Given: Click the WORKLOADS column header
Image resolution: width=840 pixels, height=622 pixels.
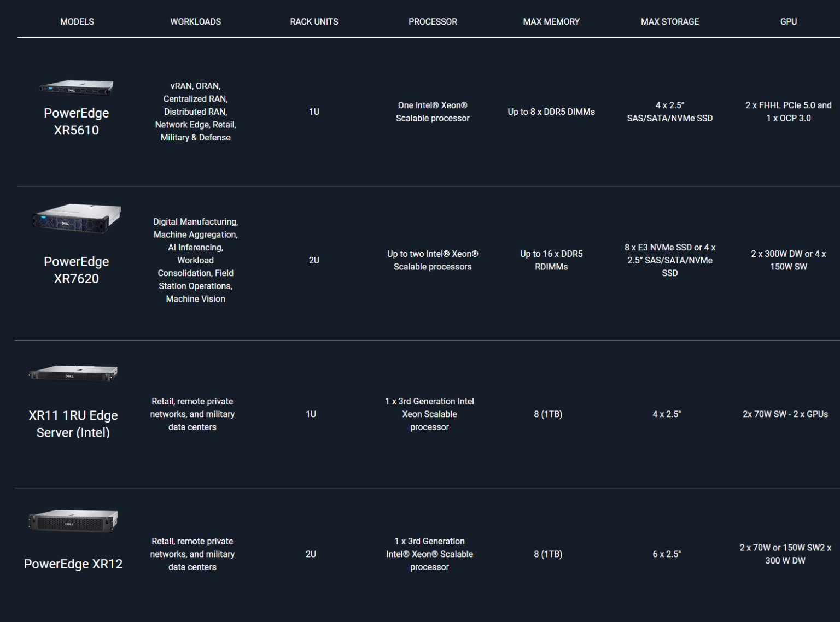Looking at the screenshot, I should (195, 22).
